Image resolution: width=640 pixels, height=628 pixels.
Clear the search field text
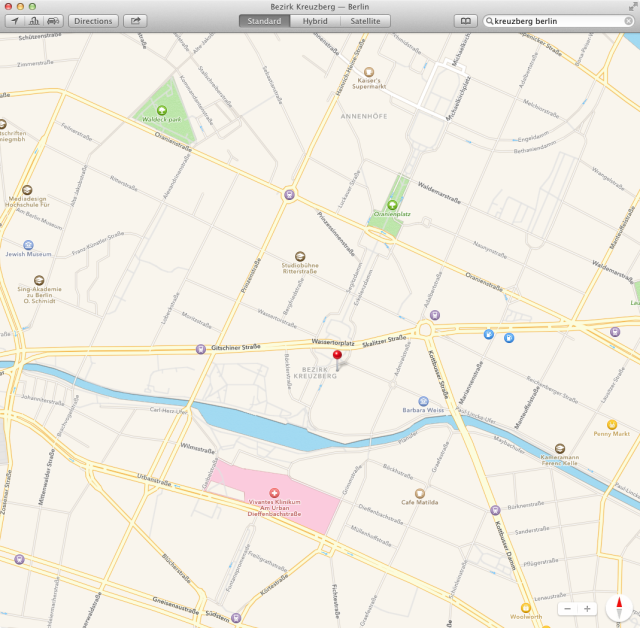pyautogui.click(x=629, y=21)
